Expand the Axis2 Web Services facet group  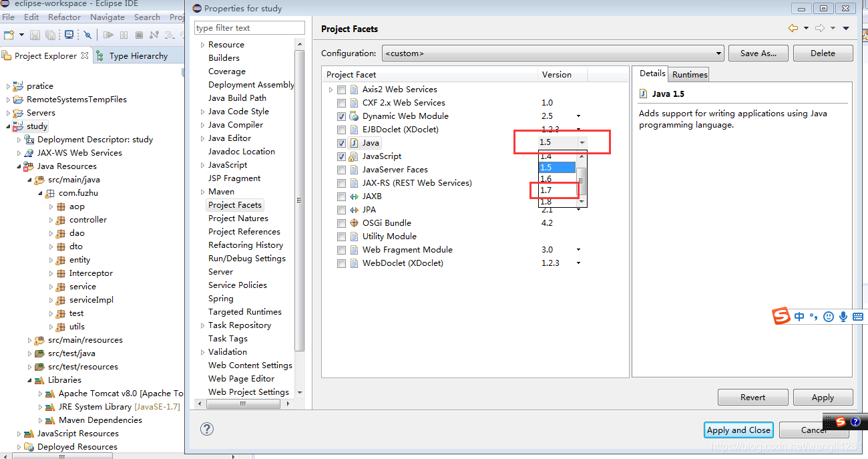coord(330,90)
